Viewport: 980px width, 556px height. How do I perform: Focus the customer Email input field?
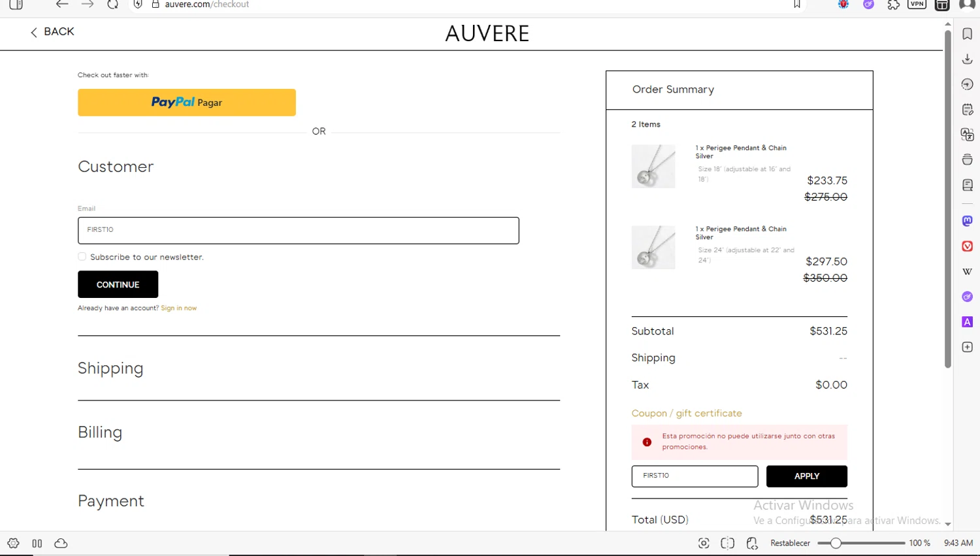pos(299,231)
